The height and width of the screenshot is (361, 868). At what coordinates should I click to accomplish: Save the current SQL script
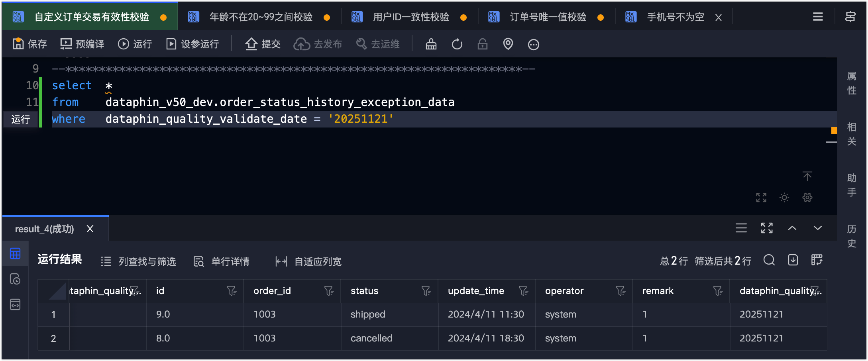[x=30, y=44]
